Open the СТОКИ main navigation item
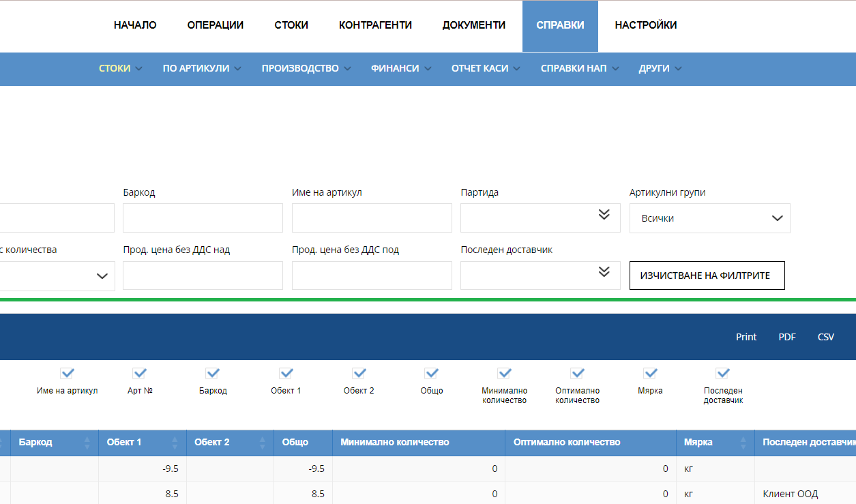The height and width of the screenshot is (504, 856). click(291, 25)
